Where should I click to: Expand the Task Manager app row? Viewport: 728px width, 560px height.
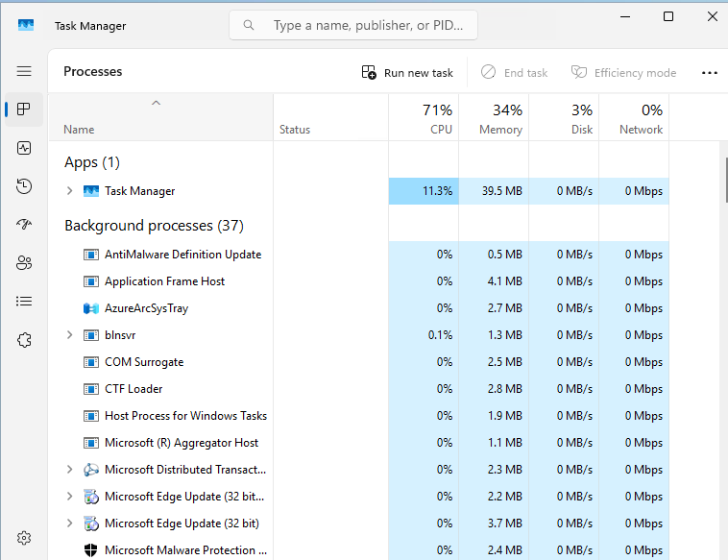70,191
